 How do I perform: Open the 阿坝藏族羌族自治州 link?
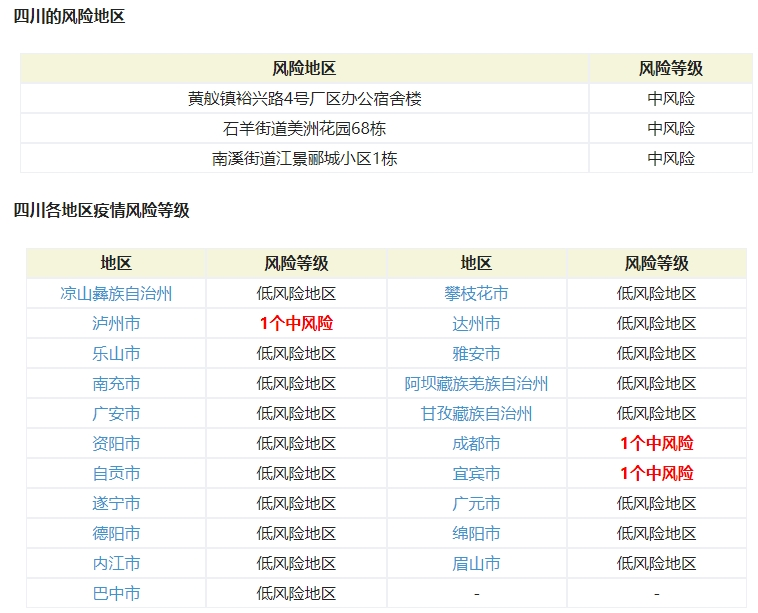[x=476, y=384]
